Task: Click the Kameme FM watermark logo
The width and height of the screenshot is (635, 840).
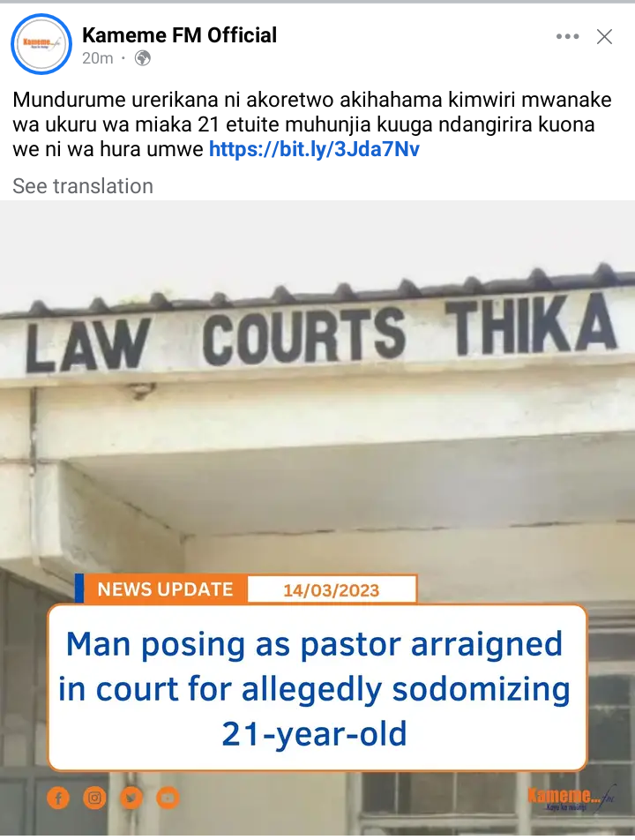Action: (x=571, y=799)
